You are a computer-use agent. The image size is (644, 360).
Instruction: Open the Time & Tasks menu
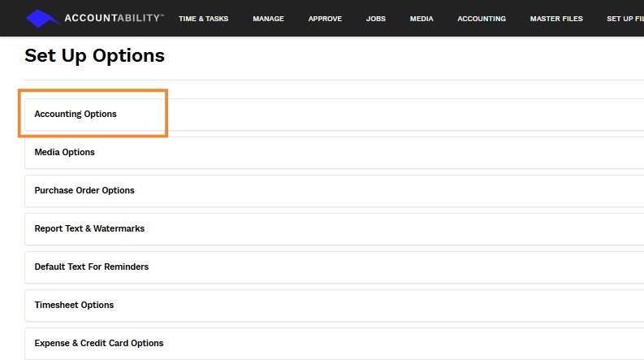click(x=203, y=19)
